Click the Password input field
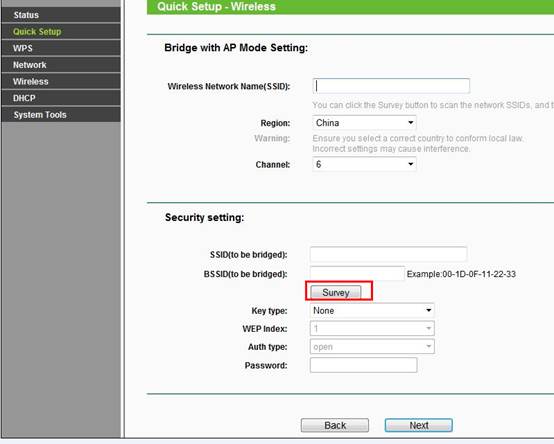This screenshot has height=444, width=554. click(x=364, y=365)
